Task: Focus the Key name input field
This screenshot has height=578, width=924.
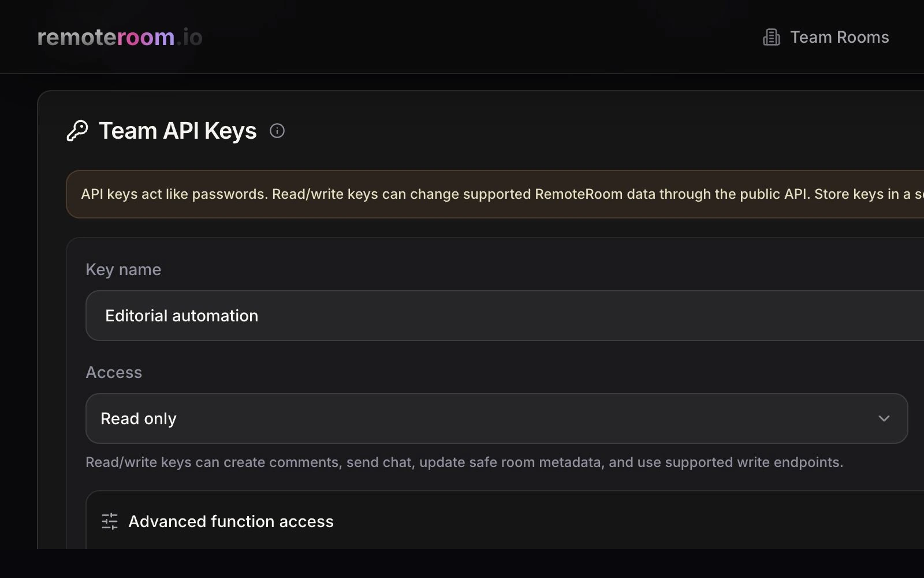Action: 505,316
